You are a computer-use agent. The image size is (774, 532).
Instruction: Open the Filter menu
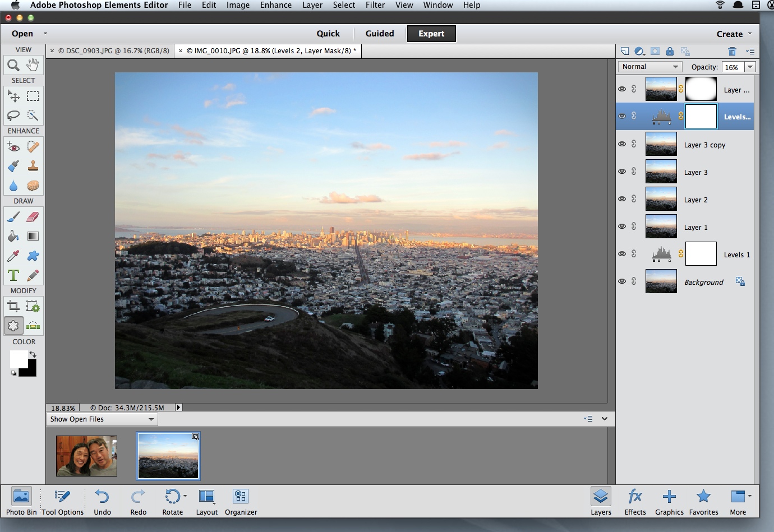pyautogui.click(x=375, y=5)
